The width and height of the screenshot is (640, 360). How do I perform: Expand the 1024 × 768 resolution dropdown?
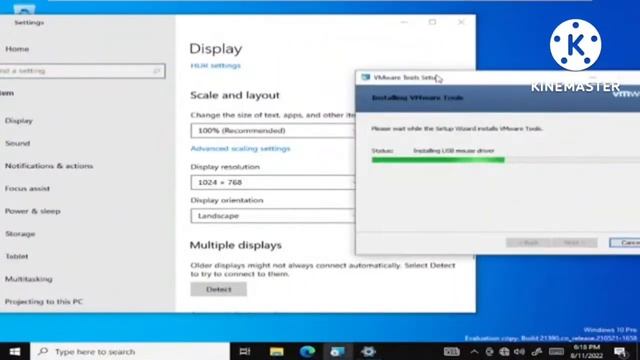coord(273,182)
